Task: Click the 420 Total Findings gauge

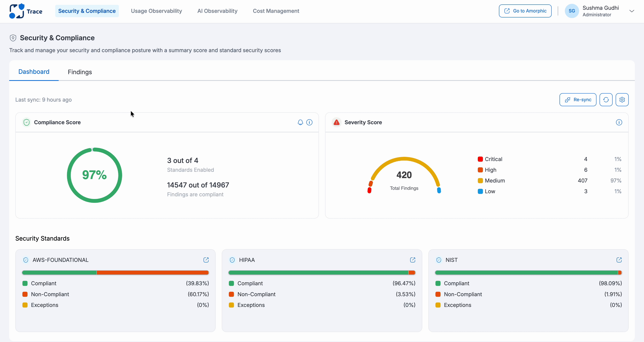Action: point(404,175)
